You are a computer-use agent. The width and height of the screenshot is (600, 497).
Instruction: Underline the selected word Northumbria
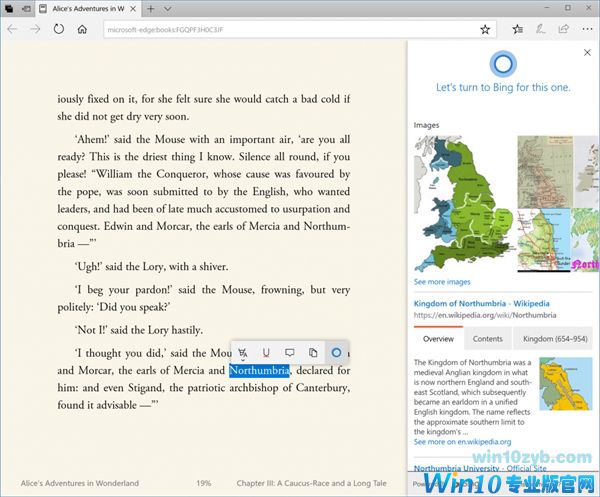tap(266, 352)
